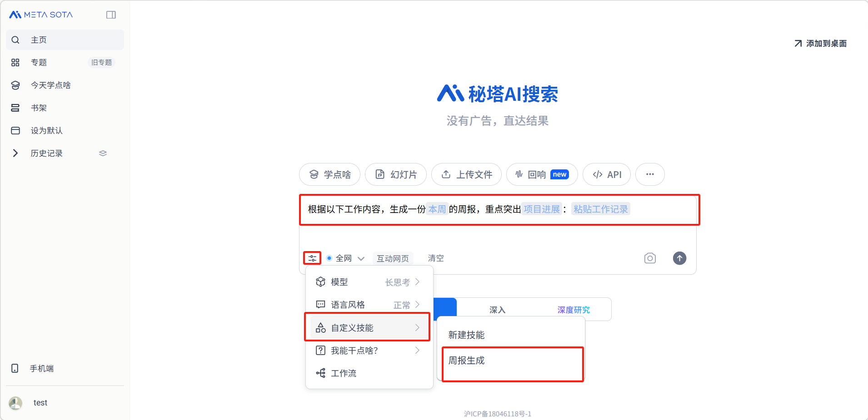The width and height of the screenshot is (868, 420).
Task: Toggle the 互动网页 option
Action: point(393,258)
